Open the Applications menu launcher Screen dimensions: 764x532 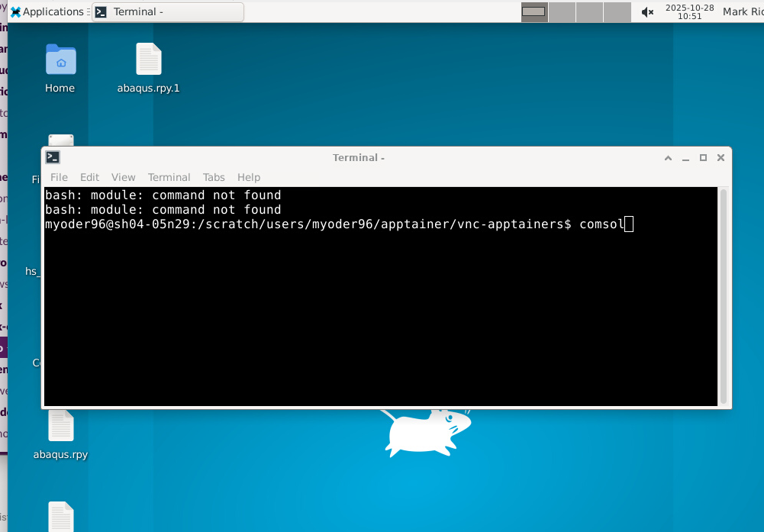46,11
